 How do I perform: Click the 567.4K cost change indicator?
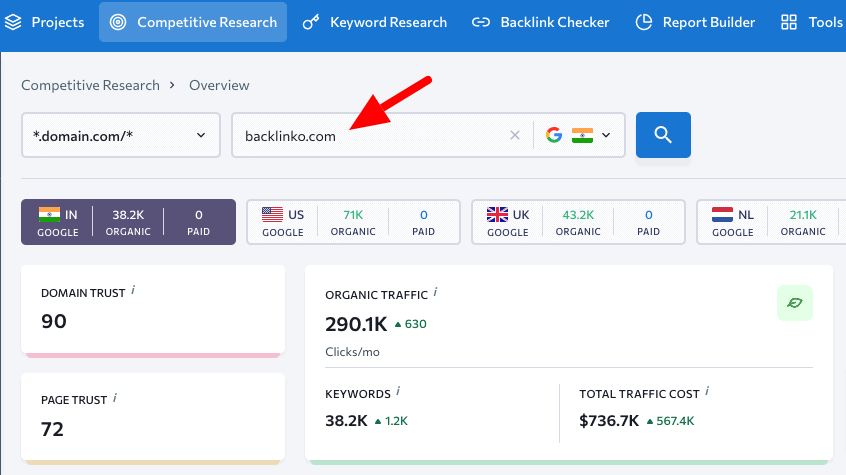click(x=671, y=421)
